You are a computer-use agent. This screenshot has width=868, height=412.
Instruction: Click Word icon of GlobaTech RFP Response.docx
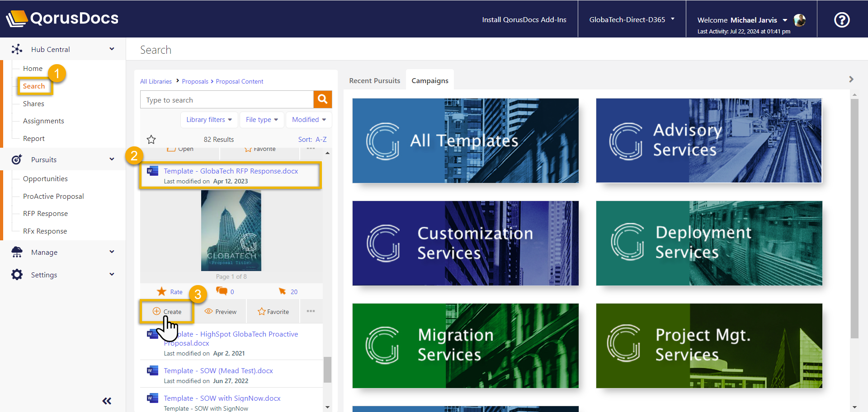coord(152,171)
